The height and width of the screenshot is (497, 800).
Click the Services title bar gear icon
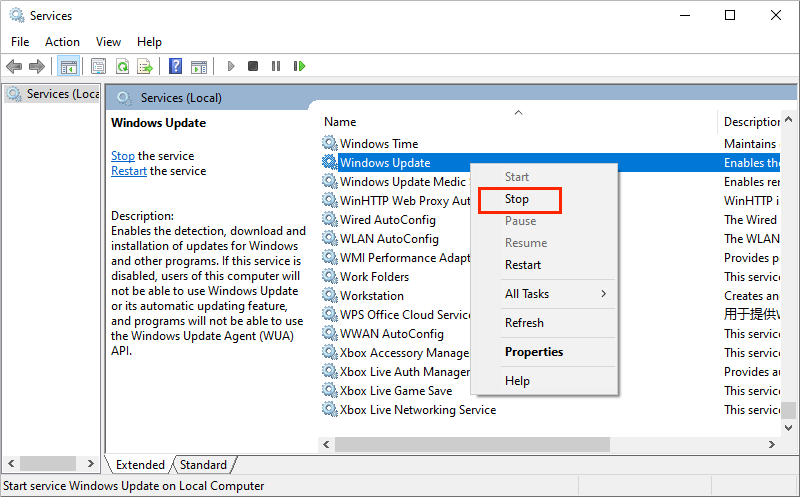click(x=17, y=15)
